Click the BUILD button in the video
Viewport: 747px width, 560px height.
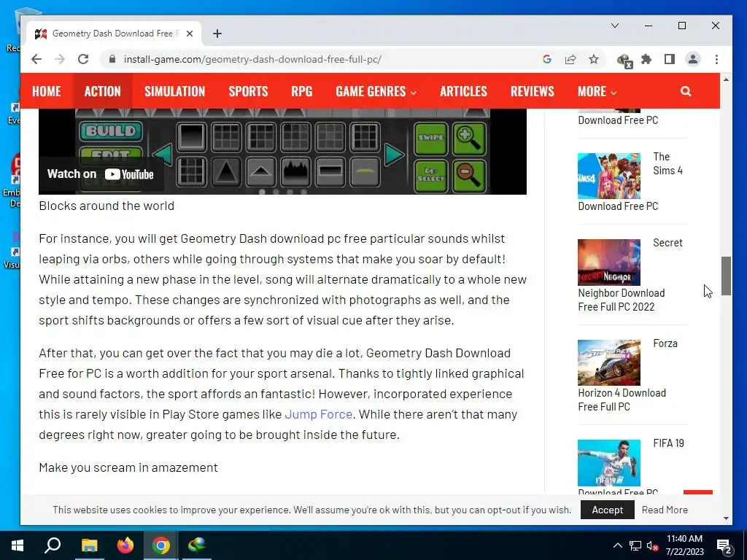tap(111, 131)
